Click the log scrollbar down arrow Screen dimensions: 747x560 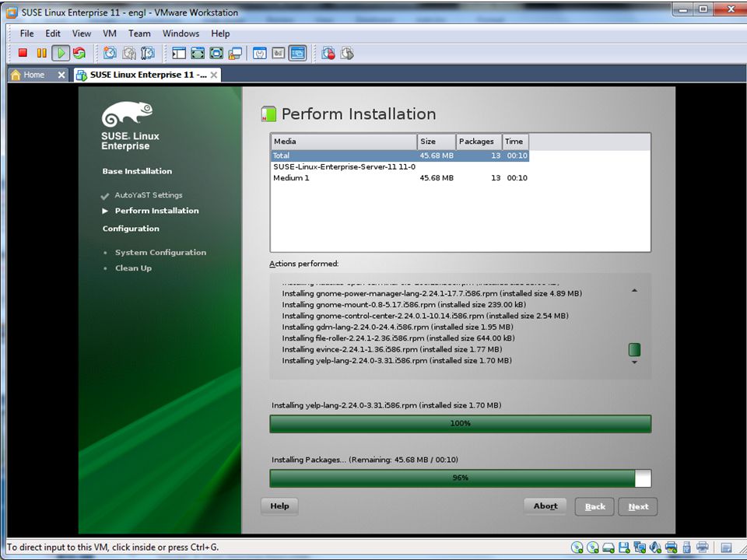tap(634, 362)
